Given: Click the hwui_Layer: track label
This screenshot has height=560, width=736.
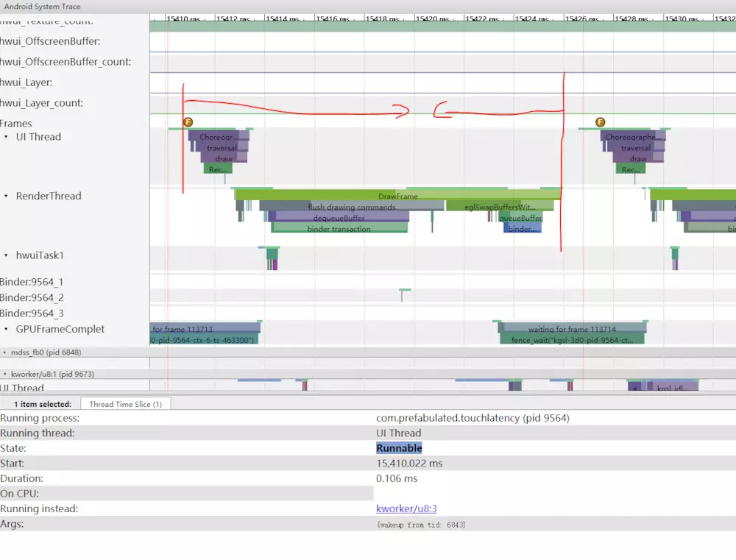Looking at the screenshot, I should tap(26, 82).
